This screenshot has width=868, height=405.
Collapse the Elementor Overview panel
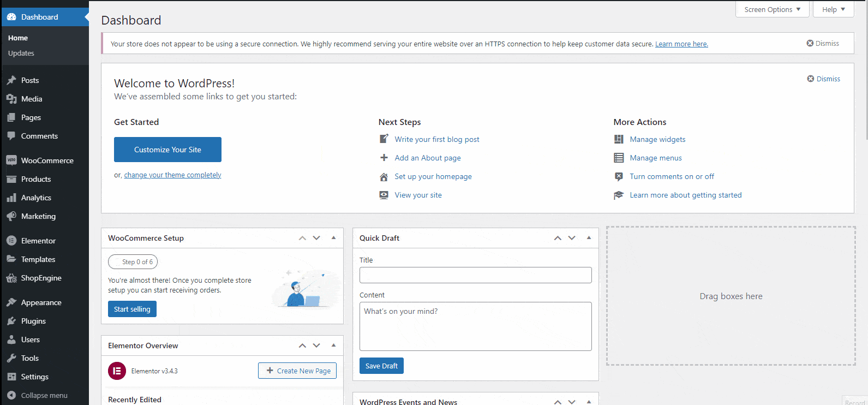(x=333, y=346)
